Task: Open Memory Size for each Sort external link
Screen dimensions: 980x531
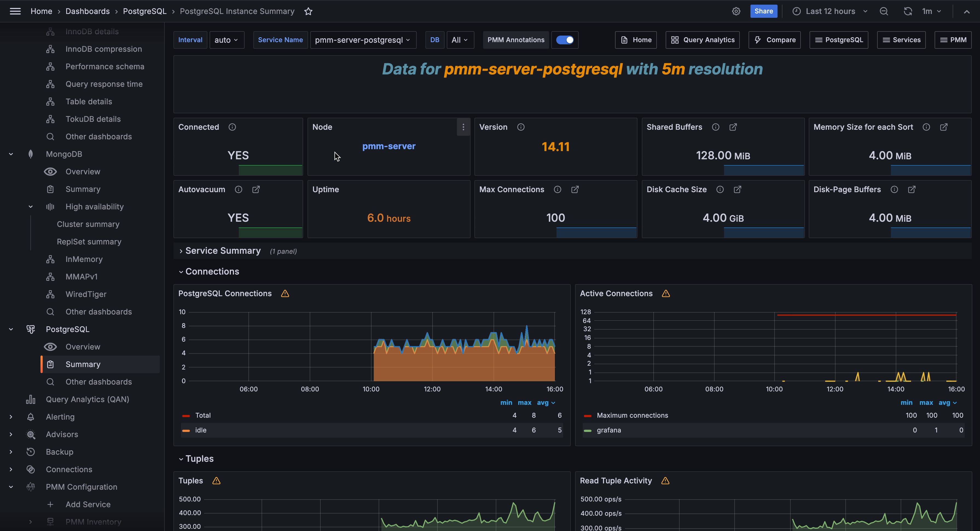Action: pos(944,127)
